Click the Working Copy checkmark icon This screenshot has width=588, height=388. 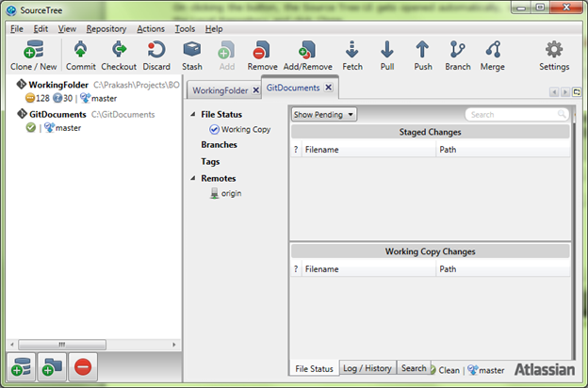[214, 129]
